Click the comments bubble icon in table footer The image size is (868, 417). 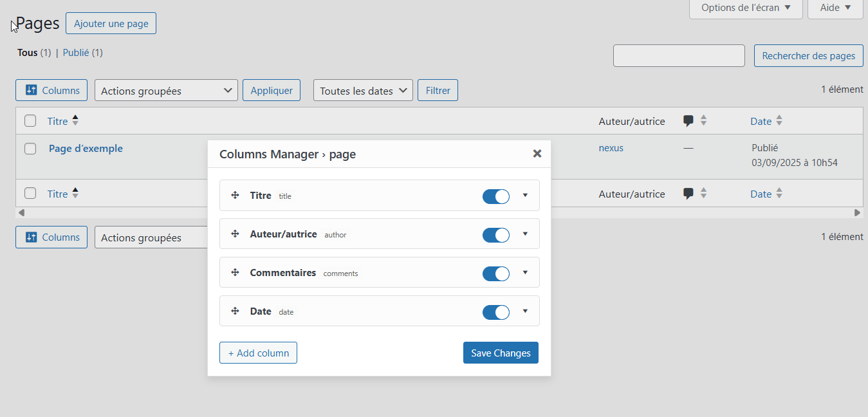(x=688, y=193)
